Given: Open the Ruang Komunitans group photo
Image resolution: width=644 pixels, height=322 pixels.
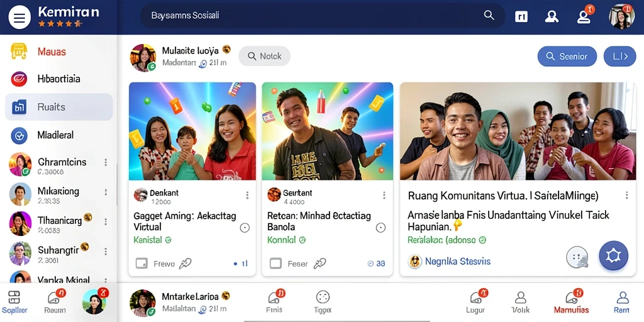Looking at the screenshot, I should coord(518,131).
